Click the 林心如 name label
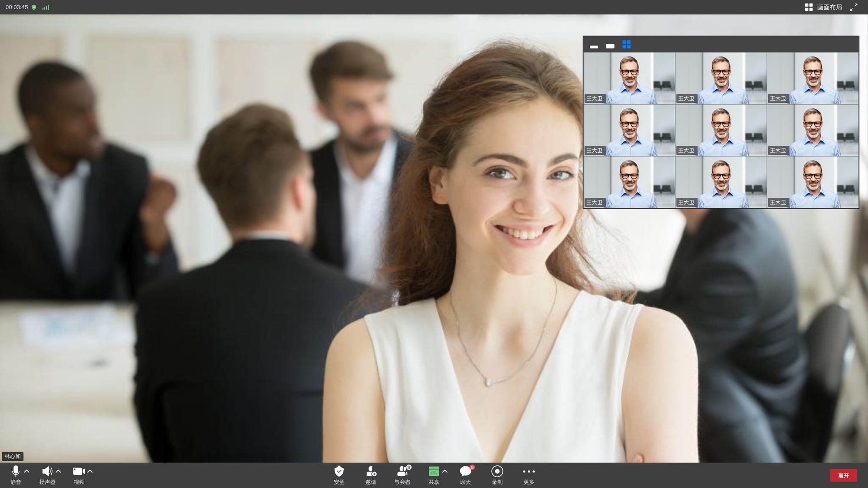The height and width of the screenshot is (488, 868). pos(13,456)
